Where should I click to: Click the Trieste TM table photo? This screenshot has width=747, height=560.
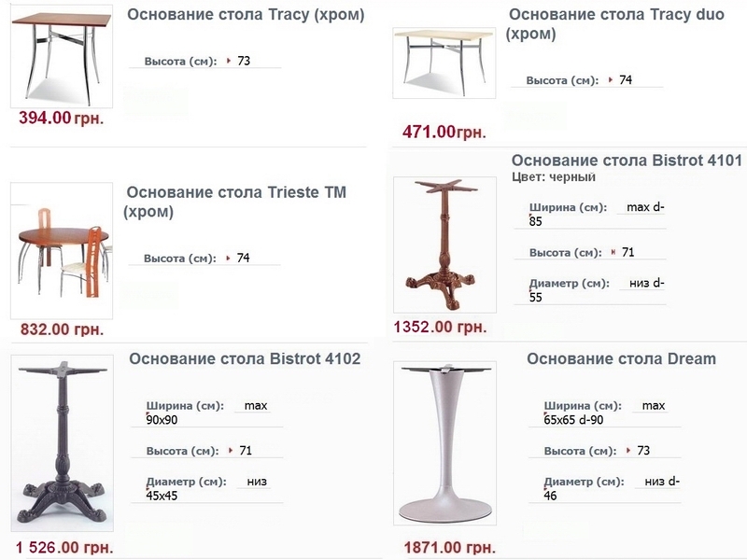pyautogui.click(x=61, y=252)
